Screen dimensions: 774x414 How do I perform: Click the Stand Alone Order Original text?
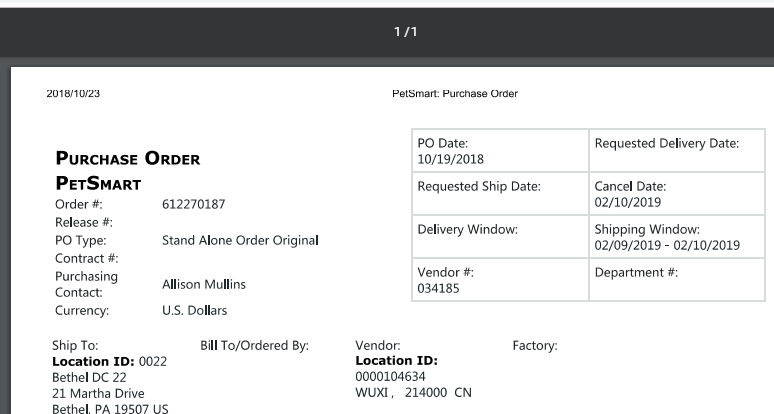240,240
